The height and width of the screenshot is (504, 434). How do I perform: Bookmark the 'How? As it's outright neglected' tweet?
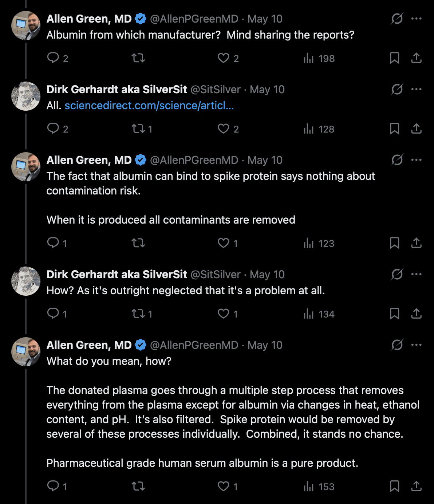395,314
